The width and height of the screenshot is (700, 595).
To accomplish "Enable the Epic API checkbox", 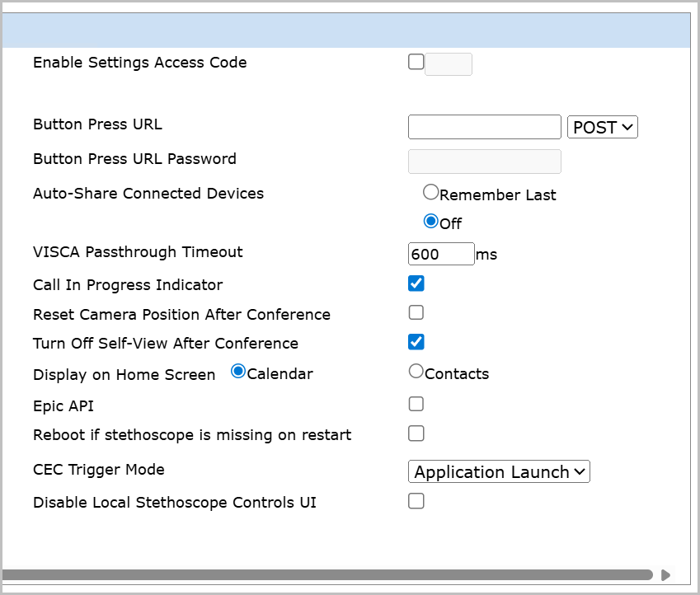I will (416, 404).
